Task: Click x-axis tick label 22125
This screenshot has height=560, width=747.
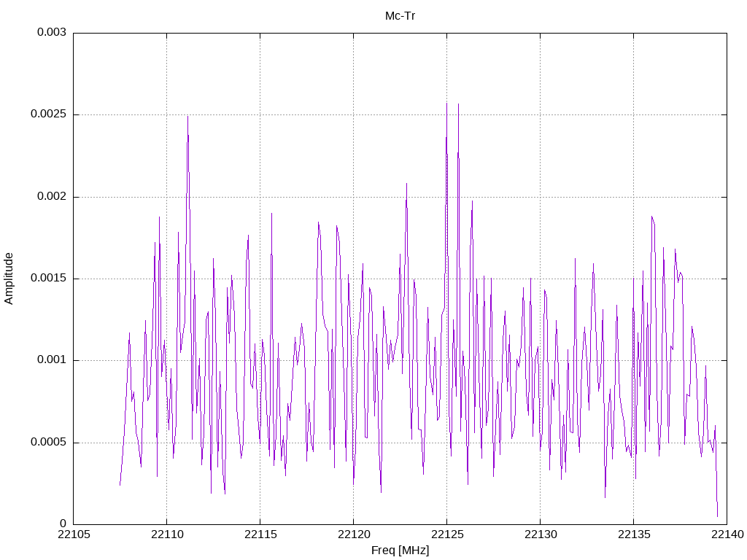Action: [447, 534]
